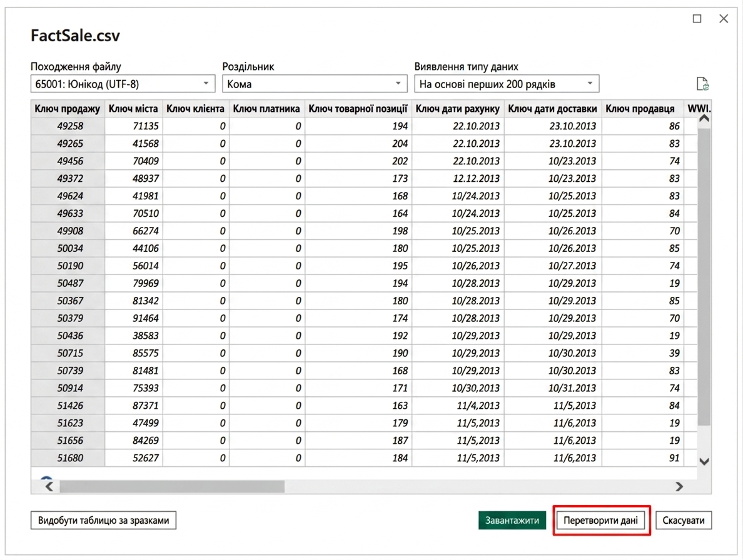Open the Виявлення типу даних dropdown
The height and width of the screenshot is (560, 743).
507,84
